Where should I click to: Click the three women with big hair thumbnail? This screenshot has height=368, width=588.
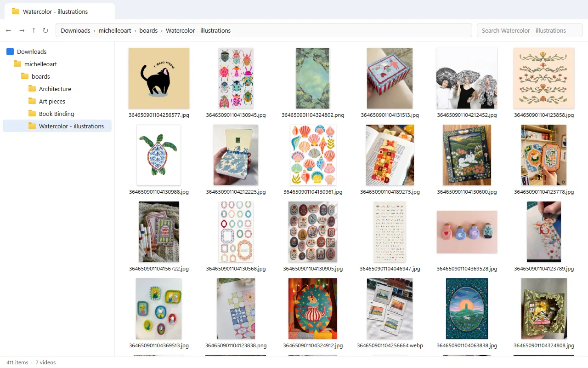click(467, 78)
